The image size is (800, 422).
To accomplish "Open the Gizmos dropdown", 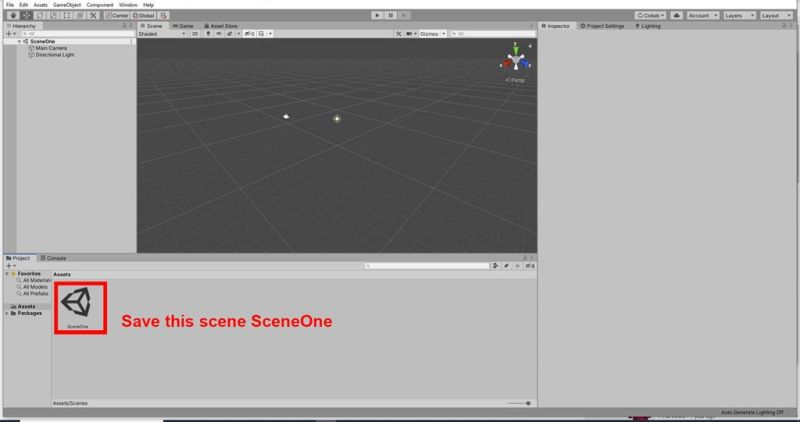I will pyautogui.click(x=433, y=34).
